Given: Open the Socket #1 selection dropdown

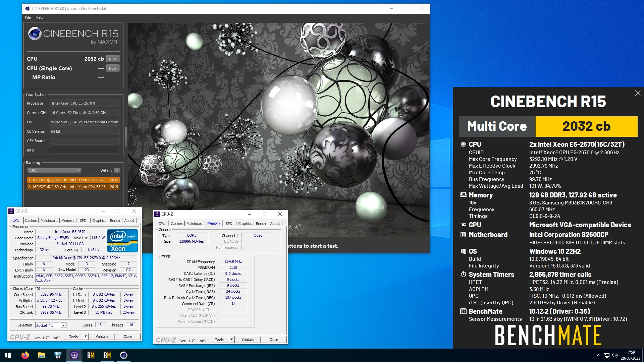Looking at the screenshot, I should point(51,325).
